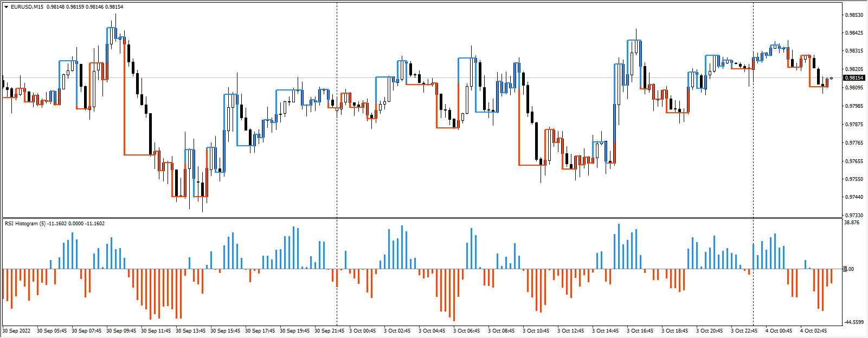The width and height of the screenshot is (868, 338).
Task: Click the 0.00 indicator level marker
Action: [850, 269]
